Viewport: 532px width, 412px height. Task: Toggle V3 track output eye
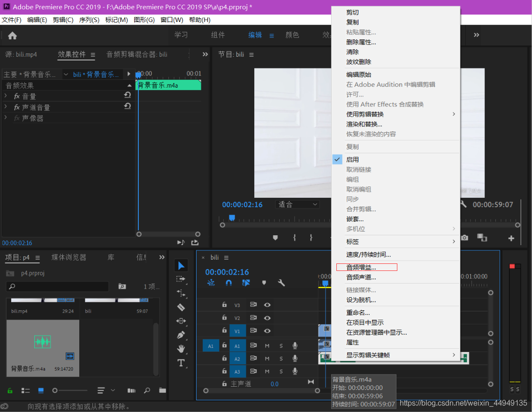pyautogui.click(x=267, y=305)
